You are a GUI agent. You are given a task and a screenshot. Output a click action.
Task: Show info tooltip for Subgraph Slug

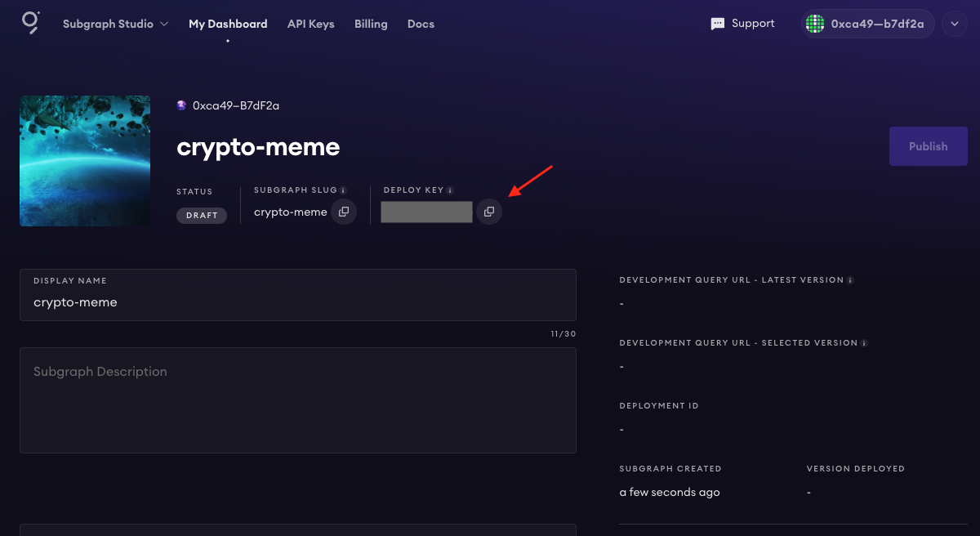(343, 190)
